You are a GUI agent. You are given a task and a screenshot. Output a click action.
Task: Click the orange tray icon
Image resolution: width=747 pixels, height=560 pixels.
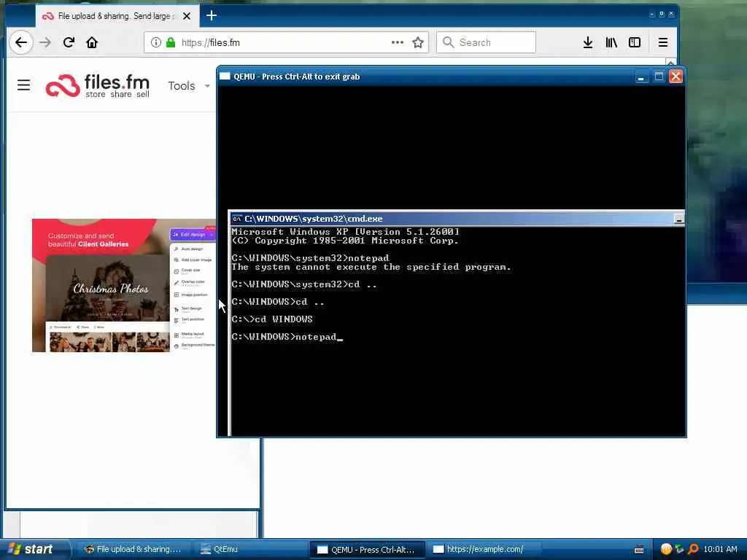point(666,549)
